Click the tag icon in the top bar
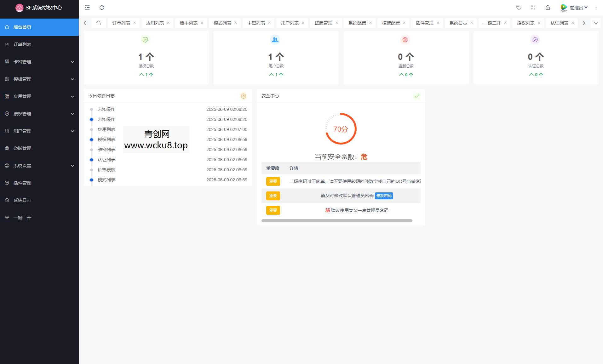 (519, 7)
